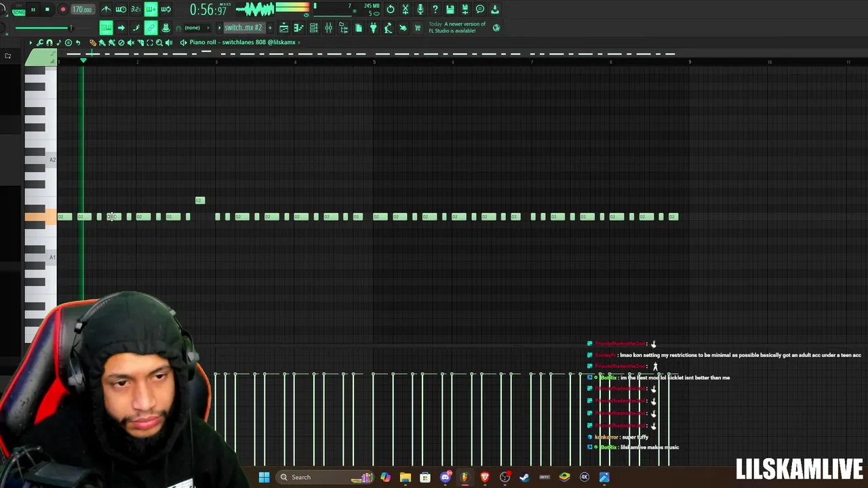Open the audio editor scissors icon
Viewport: 868px width, 488px height.
(406, 9)
